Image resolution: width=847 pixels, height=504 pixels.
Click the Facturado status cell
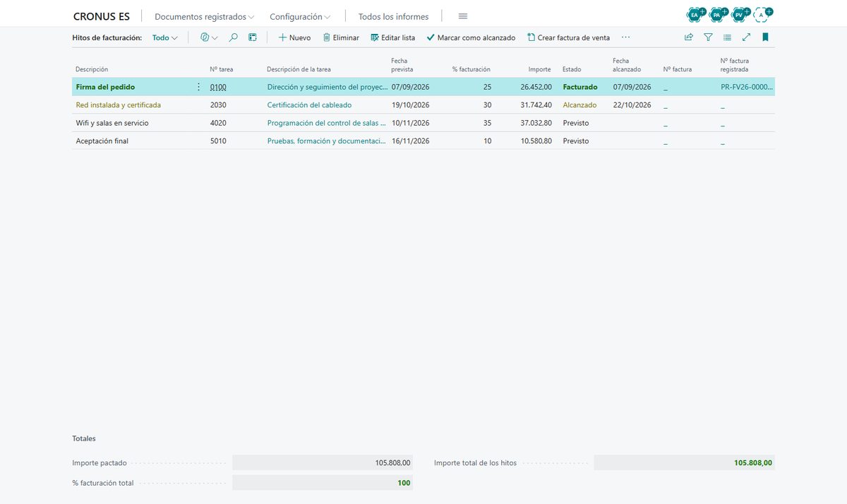(x=580, y=87)
